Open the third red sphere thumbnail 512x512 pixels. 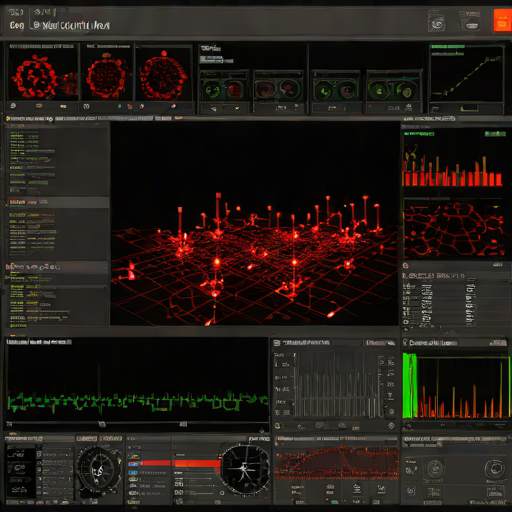[164, 75]
